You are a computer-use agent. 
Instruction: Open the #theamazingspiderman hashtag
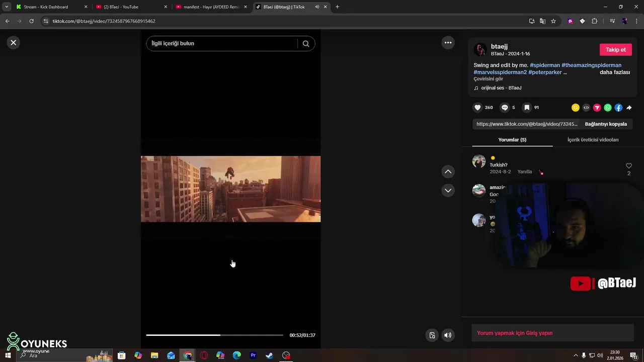591,65
